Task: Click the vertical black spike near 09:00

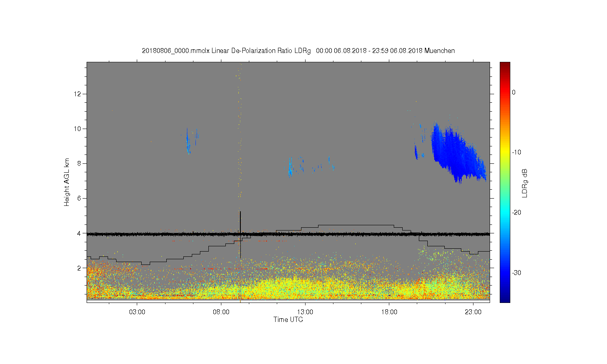Action: click(x=240, y=235)
